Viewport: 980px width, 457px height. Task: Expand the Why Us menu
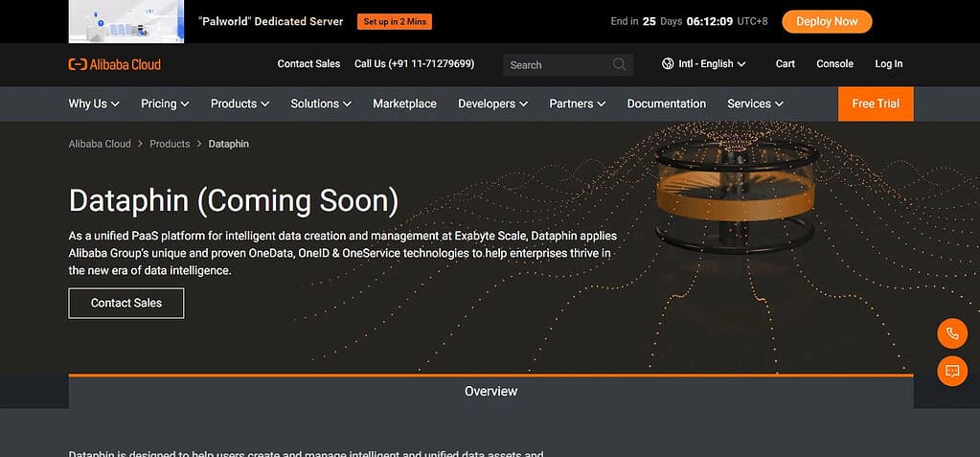tap(94, 103)
